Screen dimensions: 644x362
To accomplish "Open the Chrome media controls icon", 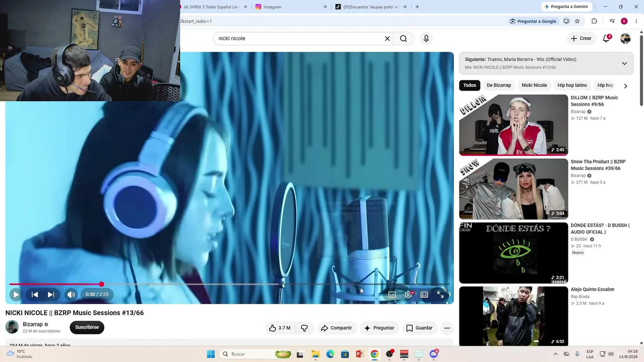I will coord(612,21).
